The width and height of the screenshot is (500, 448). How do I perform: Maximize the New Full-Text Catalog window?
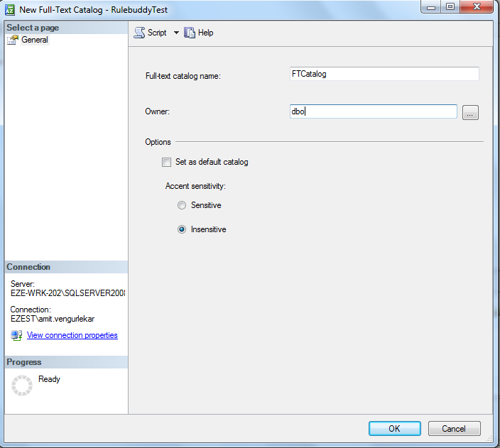450,7
